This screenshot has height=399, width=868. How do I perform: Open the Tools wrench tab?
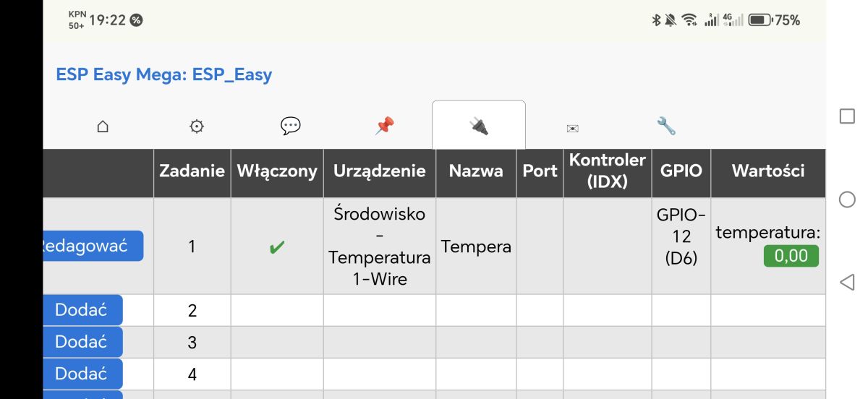[666, 126]
